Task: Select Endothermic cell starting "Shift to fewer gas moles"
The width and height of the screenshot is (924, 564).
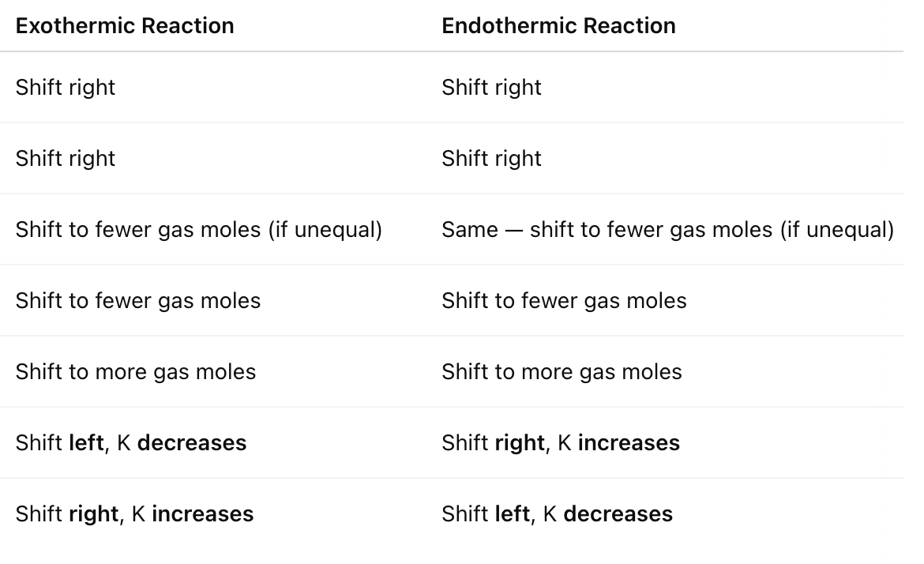Action: (564, 300)
